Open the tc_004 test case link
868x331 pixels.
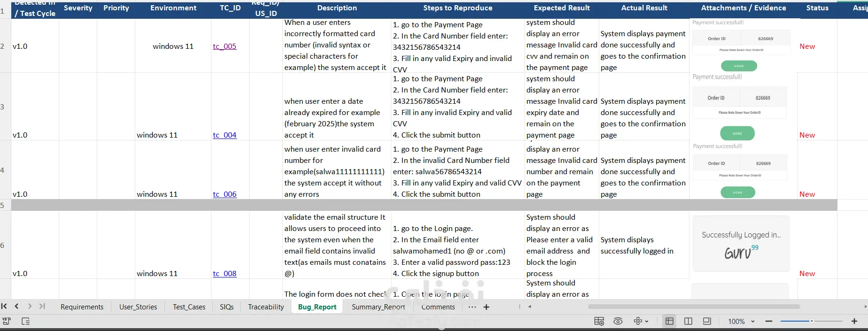click(x=225, y=135)
